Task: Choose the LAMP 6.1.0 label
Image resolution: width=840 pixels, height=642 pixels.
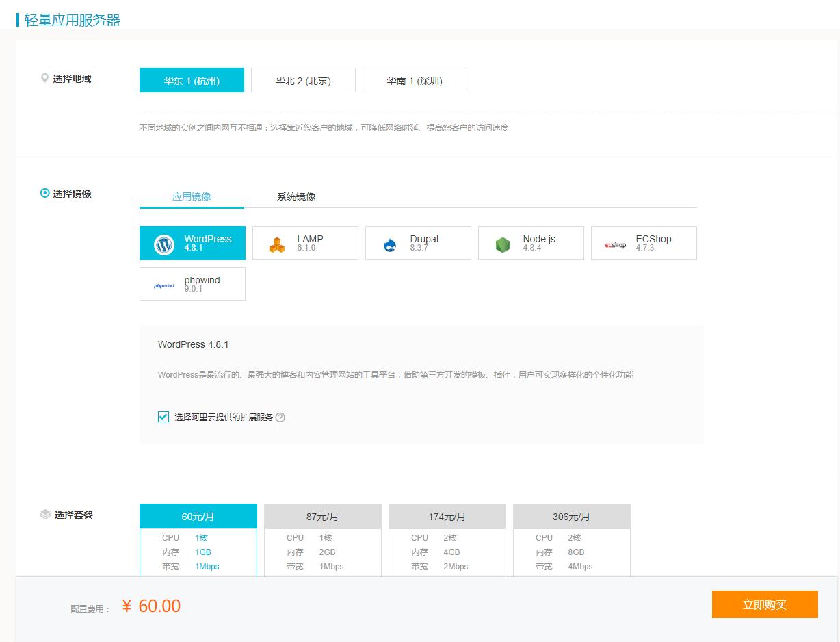Action: point(310,243)
